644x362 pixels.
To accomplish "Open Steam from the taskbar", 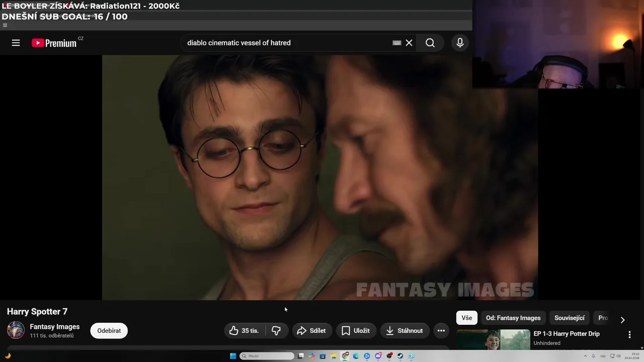I will tap(400, 356).
